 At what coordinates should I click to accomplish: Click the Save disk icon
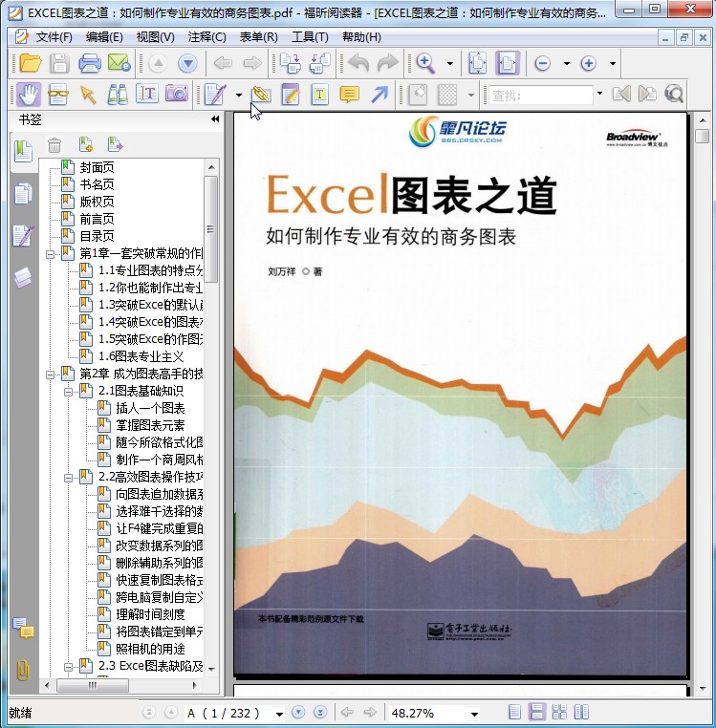pyautogui.click(x=59, y=63)
